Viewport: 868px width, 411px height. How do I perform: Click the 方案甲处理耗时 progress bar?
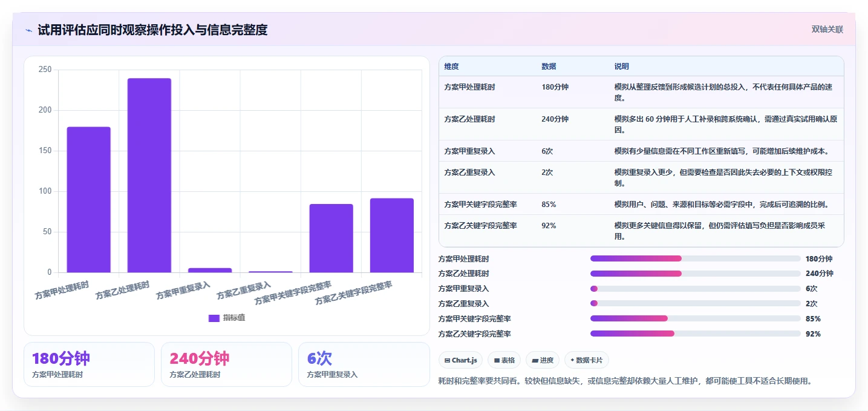(x=696, y=258)
